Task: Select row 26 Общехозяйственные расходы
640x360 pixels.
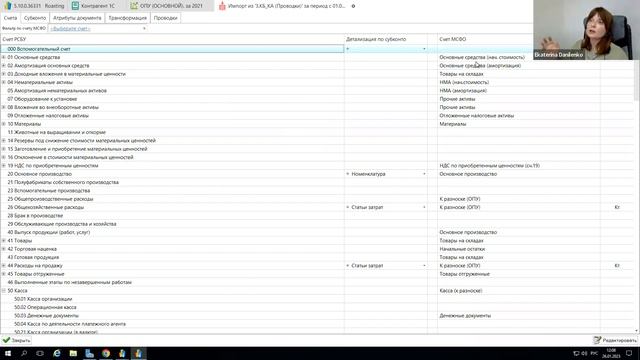Action: click(172, 207)
